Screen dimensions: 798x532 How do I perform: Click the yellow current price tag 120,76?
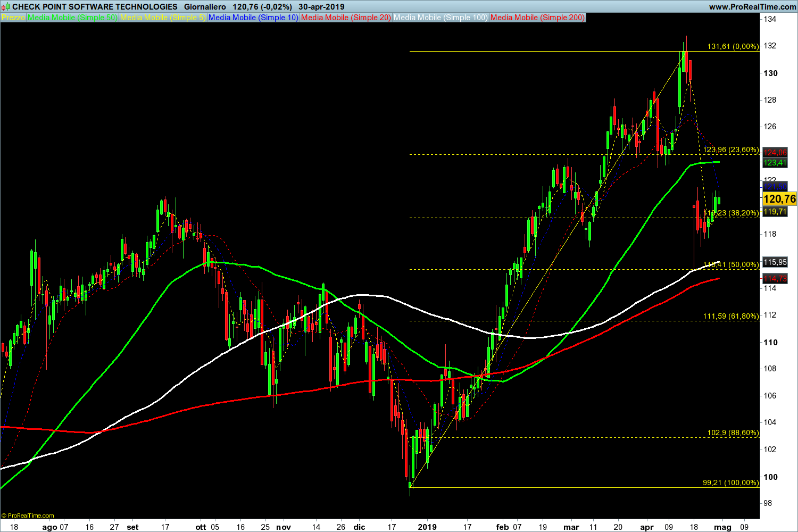779,199
